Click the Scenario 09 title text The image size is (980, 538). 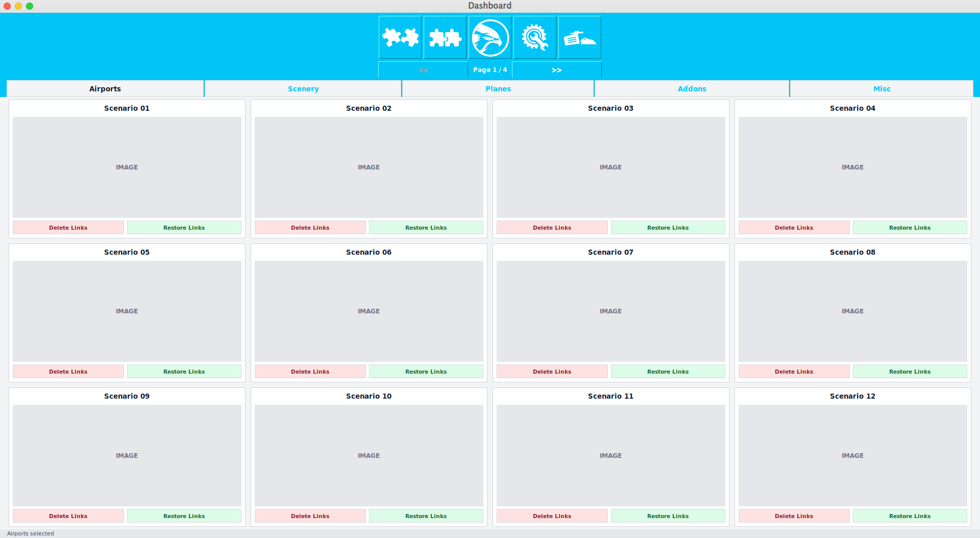point(127,396)
